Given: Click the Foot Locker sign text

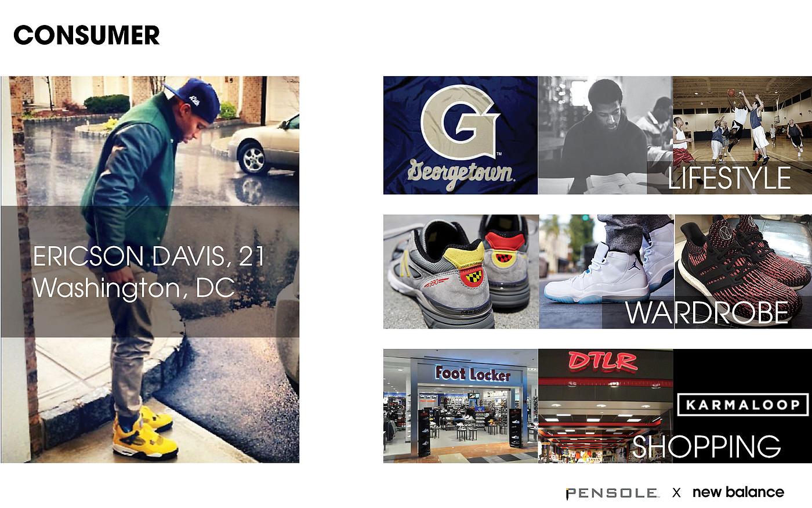Looking at the screenshot, I should (x=473, y=373).
